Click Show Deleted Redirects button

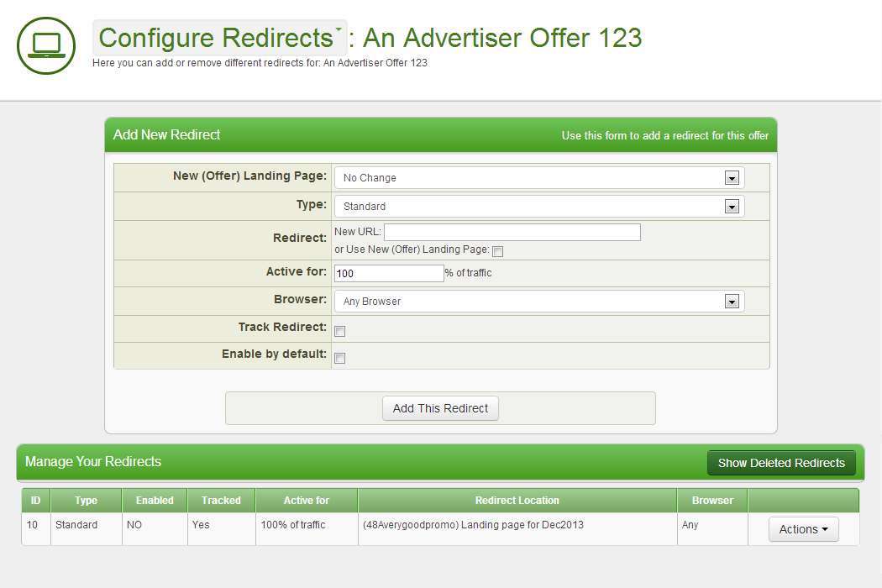(x=780, y=463)
